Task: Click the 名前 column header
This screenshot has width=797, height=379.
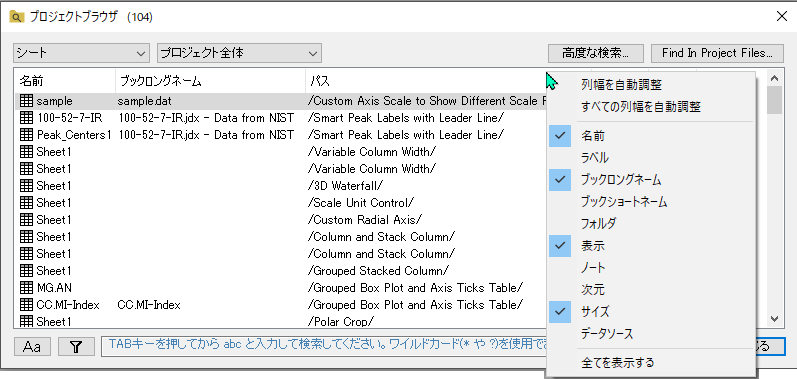Action: 65,81
